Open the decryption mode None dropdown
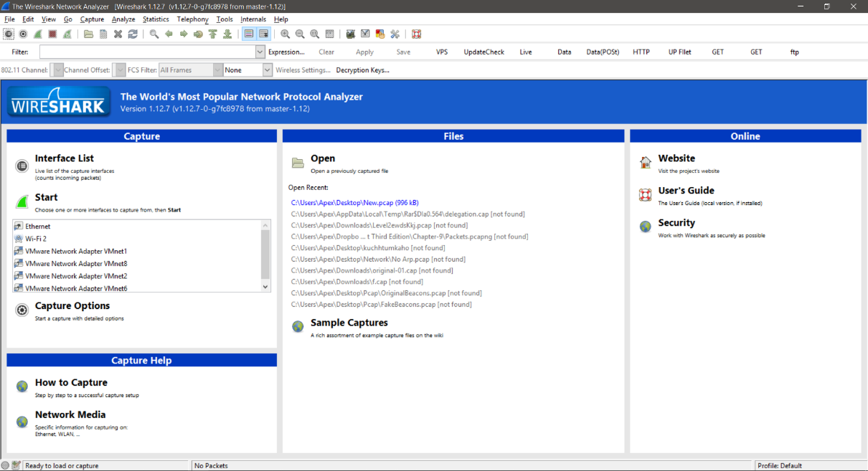868x471 pixels. [248, 70]
